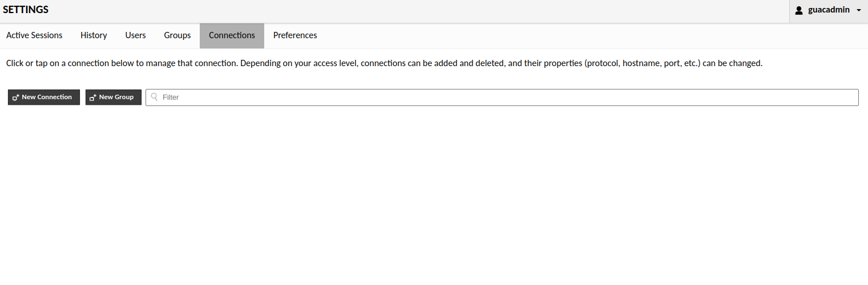Click blank tab bar space after Preferences
Screen dimensions: 868x285
tap(571, 35)
